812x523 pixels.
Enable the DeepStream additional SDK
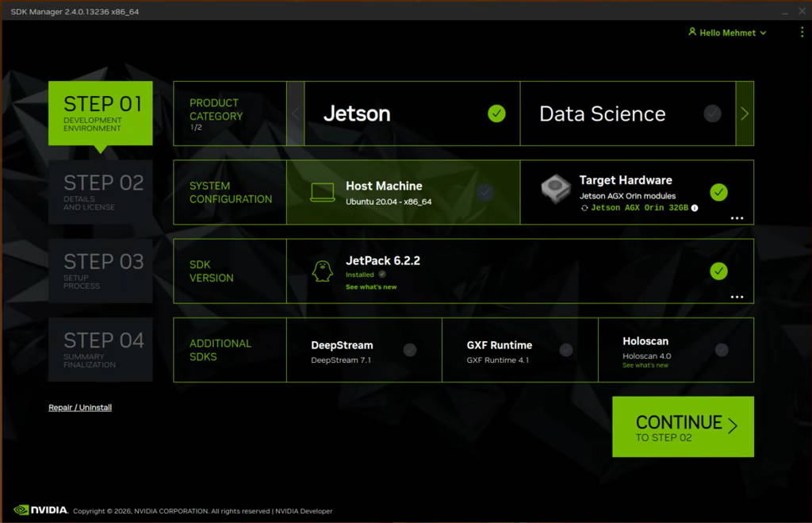tap(409, 349)
